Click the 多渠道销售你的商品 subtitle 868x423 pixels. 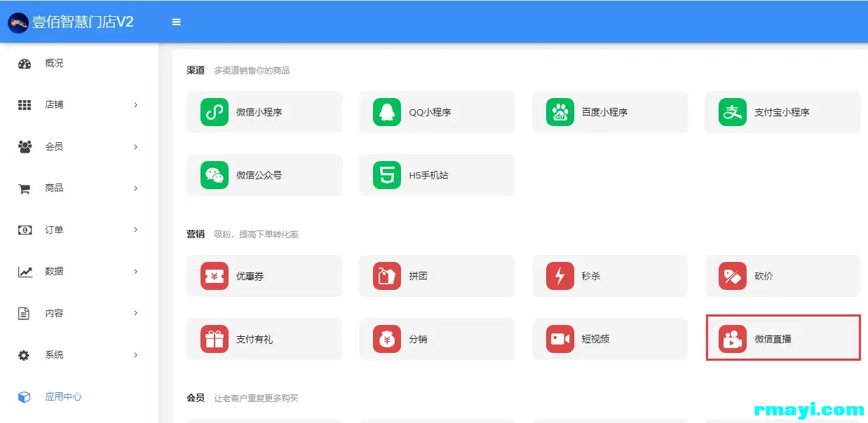pyautogui.click(x=252, y=71)
